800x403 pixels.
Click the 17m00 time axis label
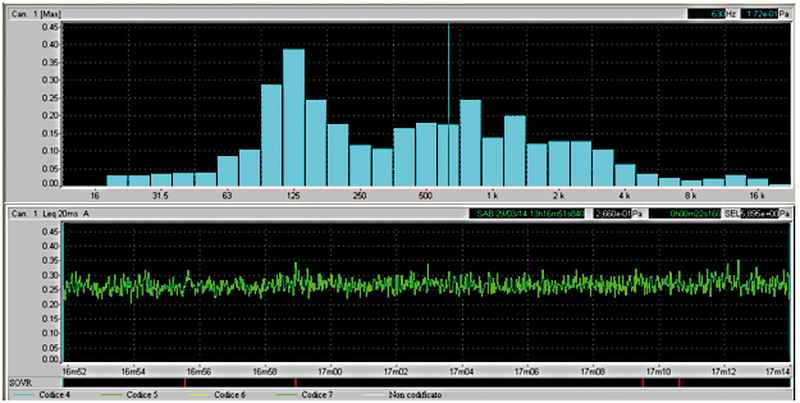click(330, 371)
